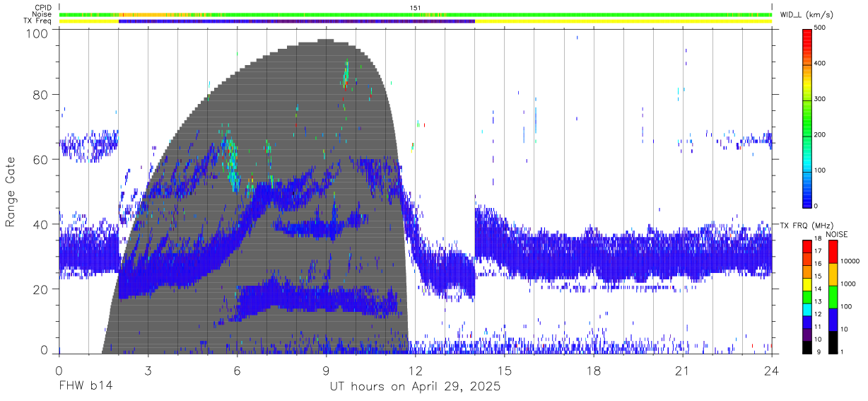The image size is (868, 401).
Task: Click the '40' tick on Range Gate axis
Action: pos(41,224)
